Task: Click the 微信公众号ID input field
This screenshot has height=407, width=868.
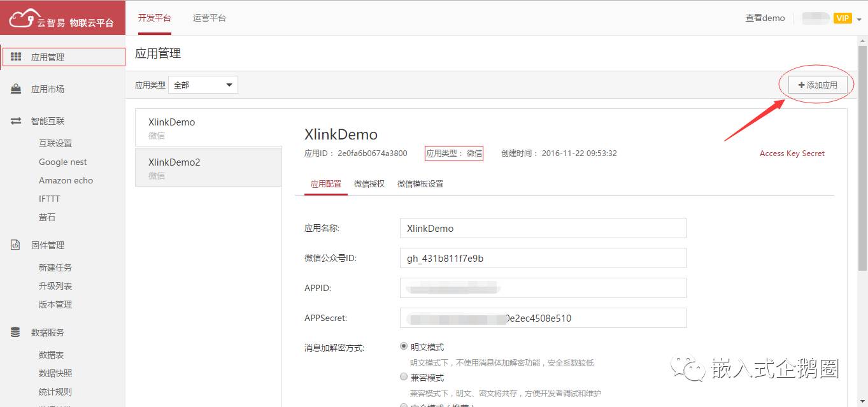Action: pyautogui.click(x=543, y=258)
